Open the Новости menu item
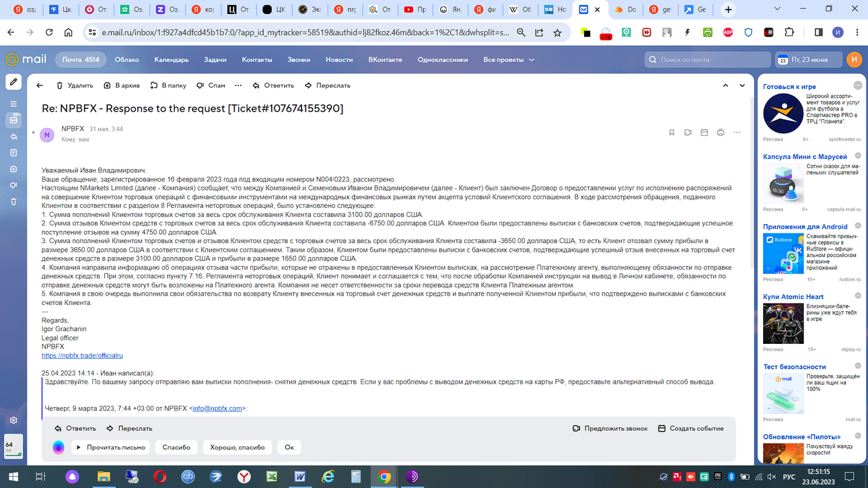 [339, 60]
